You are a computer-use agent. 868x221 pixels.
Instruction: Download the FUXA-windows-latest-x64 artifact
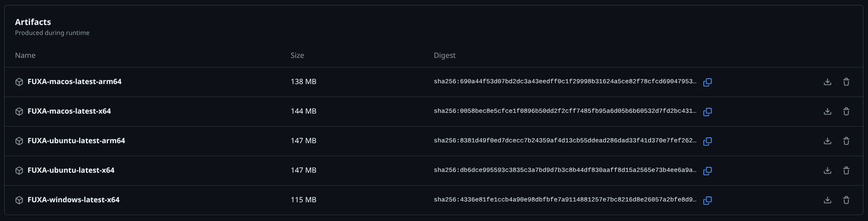(x=828, y=200)
